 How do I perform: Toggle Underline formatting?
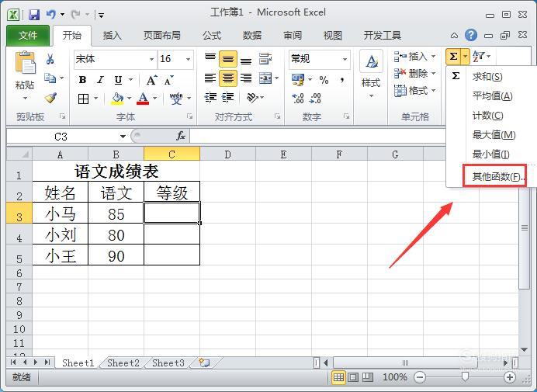[118, 80]
